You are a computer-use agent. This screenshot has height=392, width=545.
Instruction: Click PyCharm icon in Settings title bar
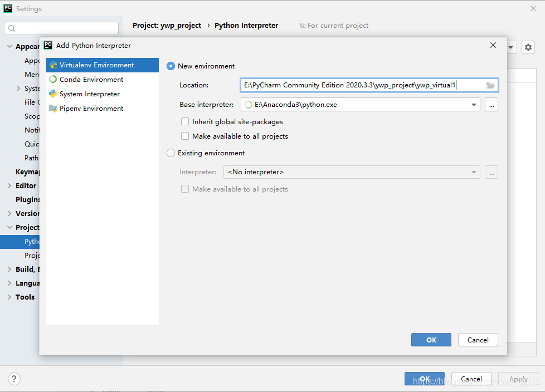point(8,8)
